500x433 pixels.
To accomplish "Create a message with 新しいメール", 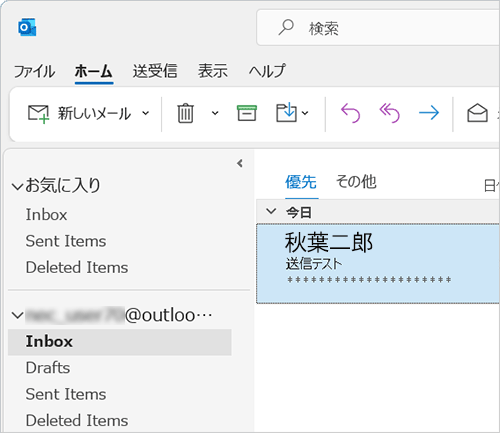I will (x=79, y=113).
